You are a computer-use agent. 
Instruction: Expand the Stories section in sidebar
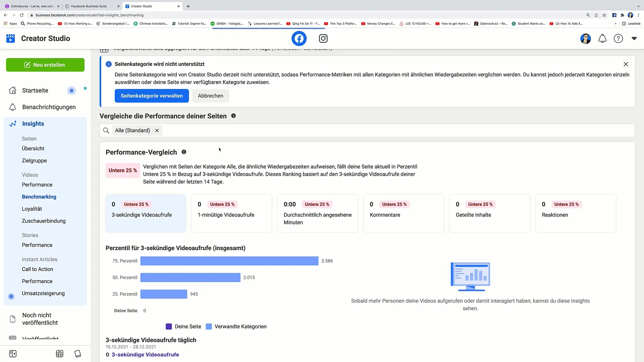(30, 235)
